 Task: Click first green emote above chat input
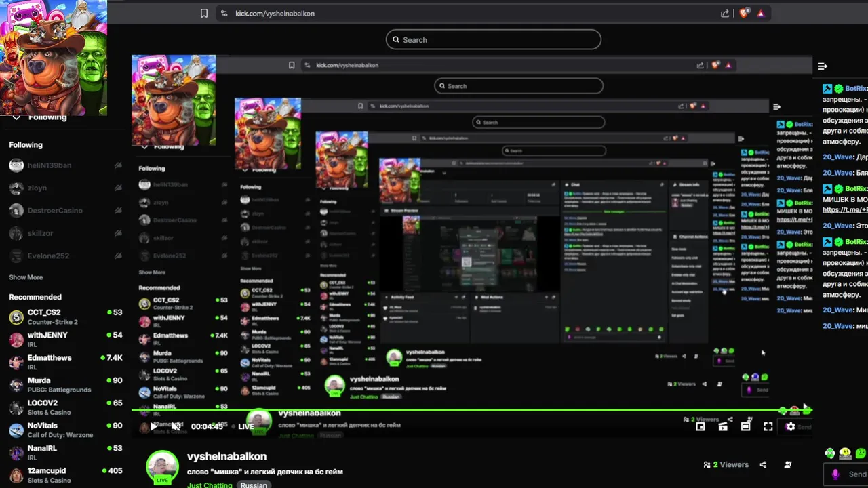click(830, 453)
